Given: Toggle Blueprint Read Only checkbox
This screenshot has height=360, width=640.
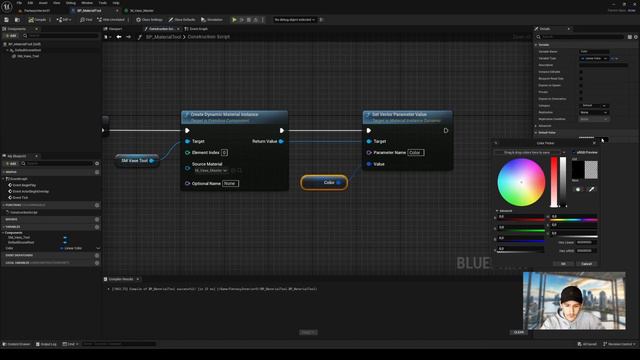Looking at the screenshot, I should tap(581, 78).
